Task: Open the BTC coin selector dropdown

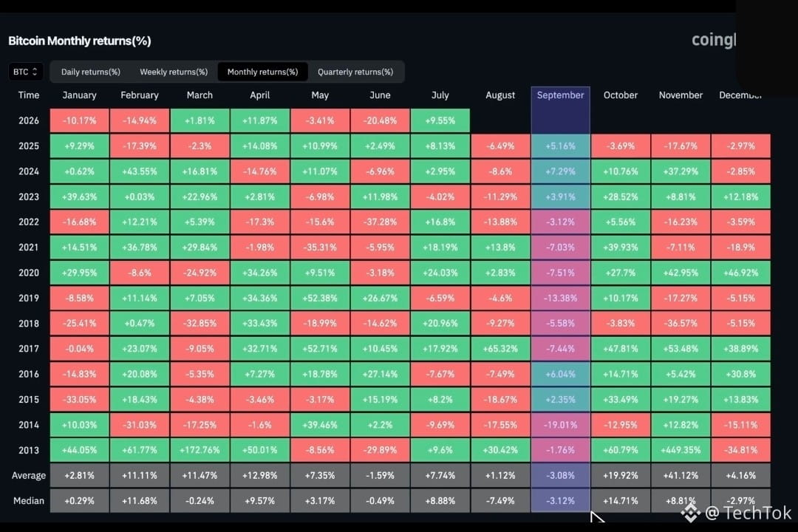Action: pos(25,72)
